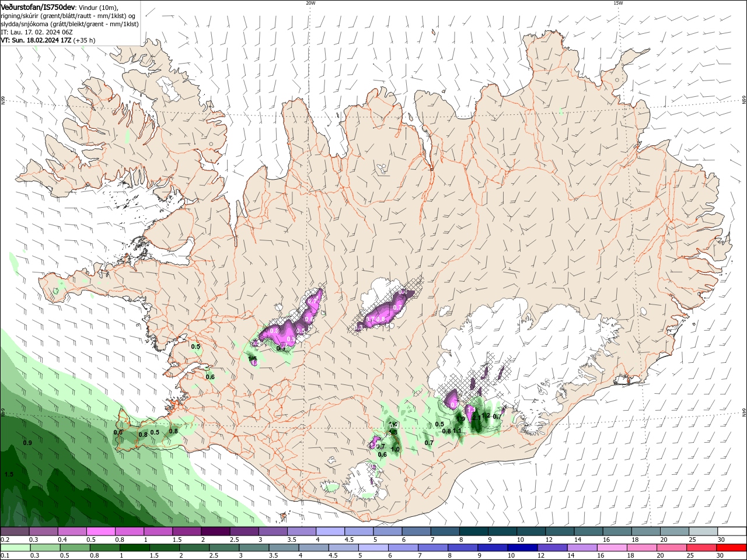This screenshot has height=560, width=747.
Task: Click the dusky purple snow swatch between 0.2 and 0.3
Action: pos(15,531)
